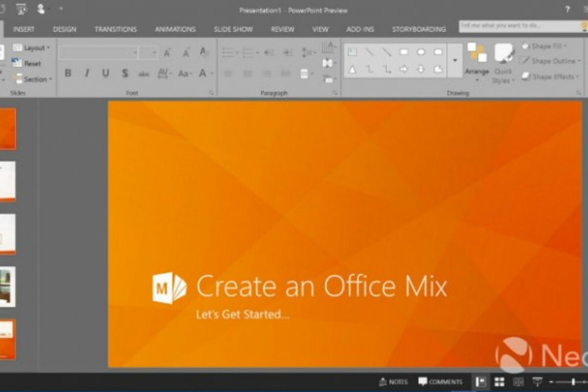Image resolution: width=588 pixels, height=392 pixels.
Task: Expand the shapes gallery More arrow
Action: pos(455,60)
